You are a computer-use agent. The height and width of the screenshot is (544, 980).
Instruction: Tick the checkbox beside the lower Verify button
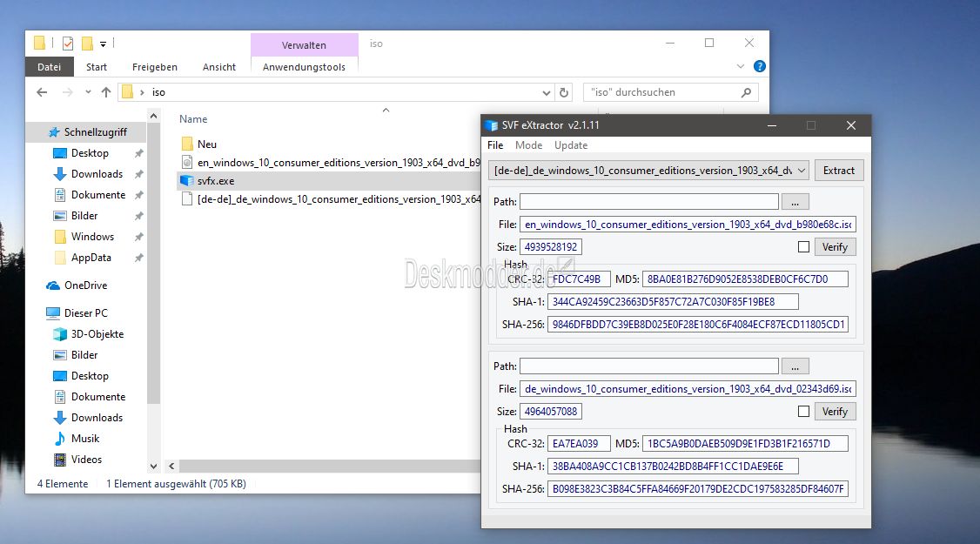tap(803, 412)
